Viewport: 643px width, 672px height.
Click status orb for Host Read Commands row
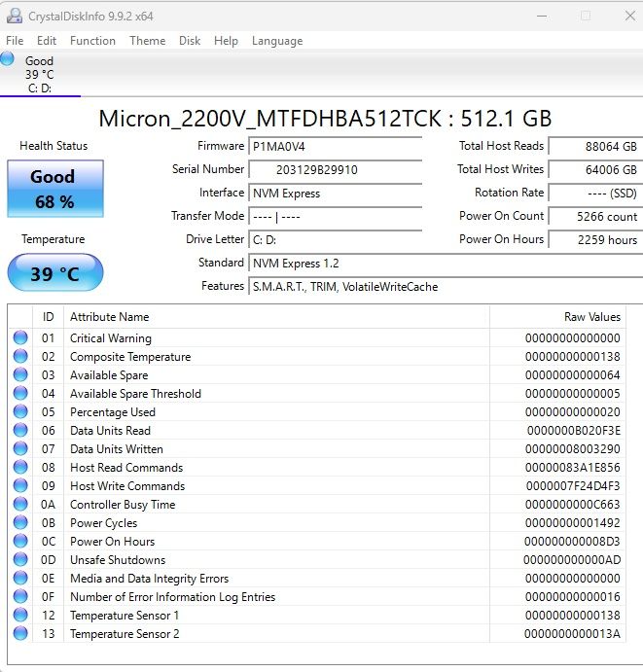click(x=20, y=467)
